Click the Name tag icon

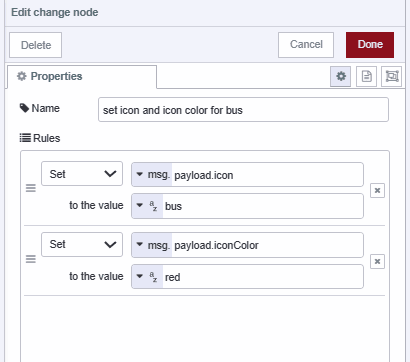(24, 108)
